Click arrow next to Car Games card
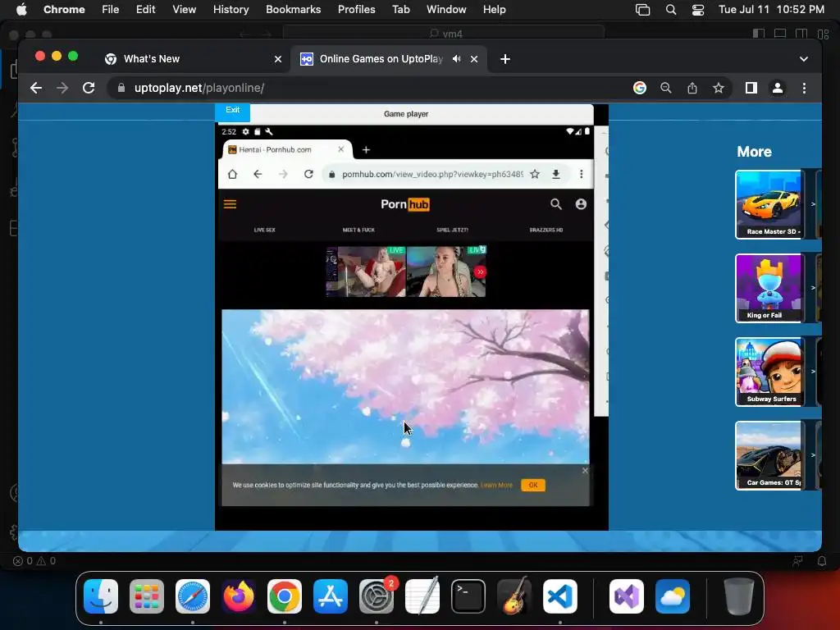The width and height of the screenshot is (840, 630). coord(813,455)
